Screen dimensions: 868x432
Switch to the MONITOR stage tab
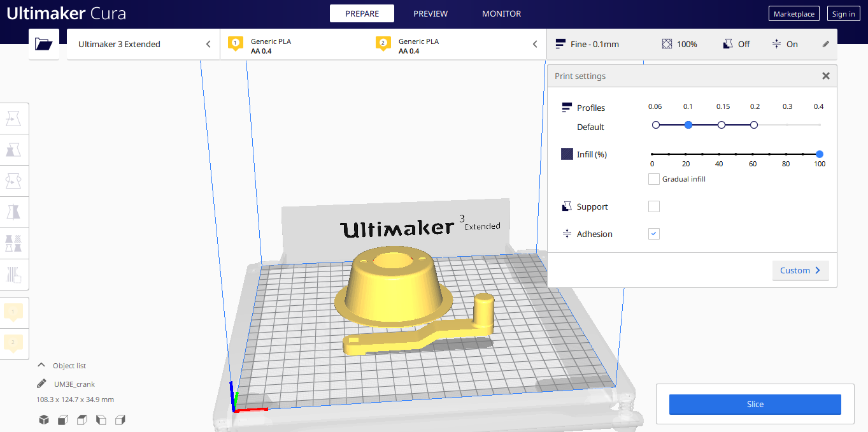pos(502,13)
